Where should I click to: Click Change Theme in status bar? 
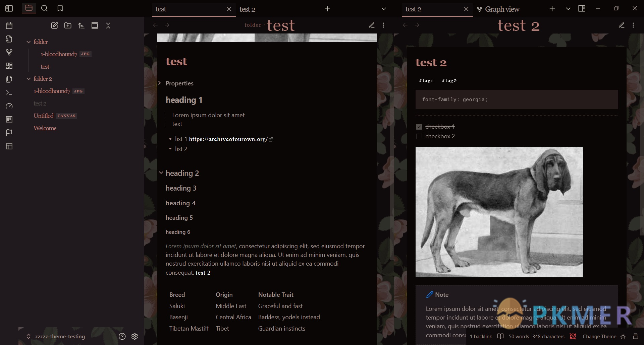coord(599,337)
